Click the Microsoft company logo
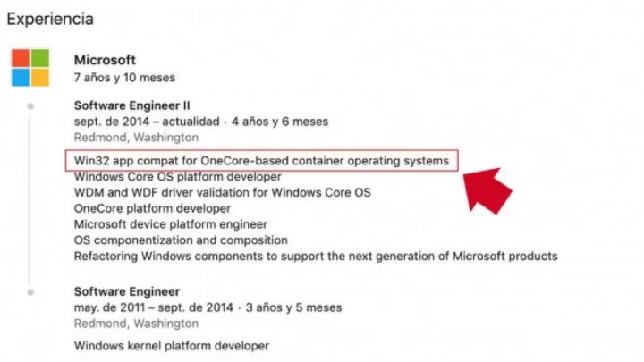Screen dimensions: 644x362 tap(30, 68)
